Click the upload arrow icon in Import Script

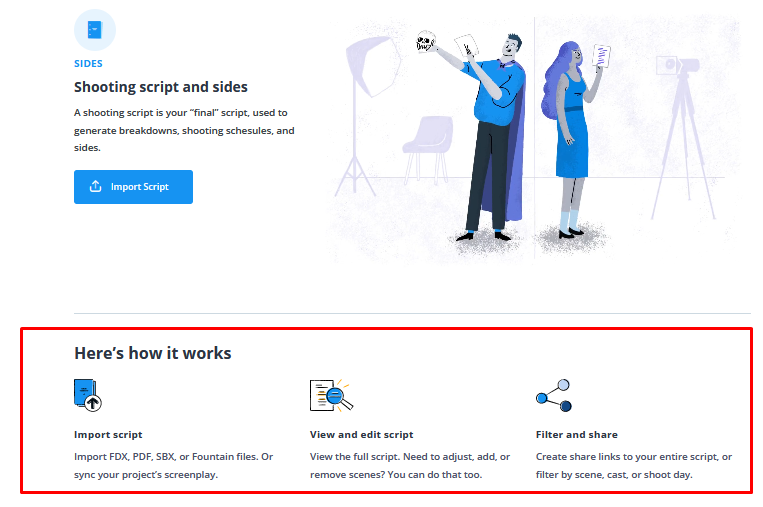click(x=96, y=186)
